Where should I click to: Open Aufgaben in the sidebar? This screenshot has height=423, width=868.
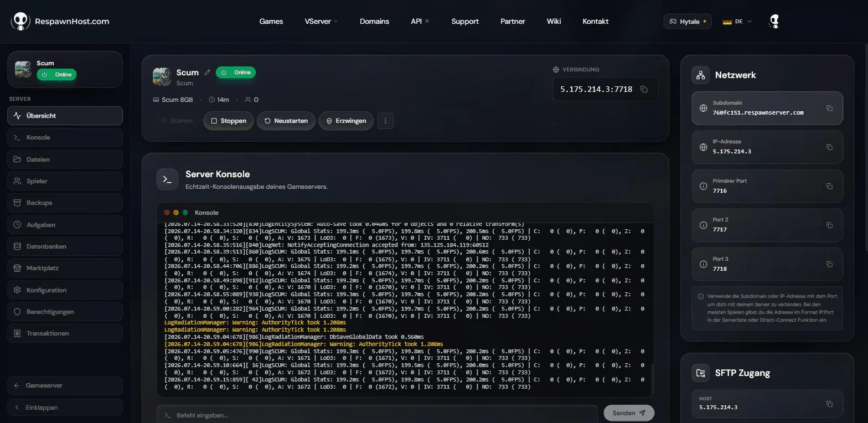coord(65,225)
